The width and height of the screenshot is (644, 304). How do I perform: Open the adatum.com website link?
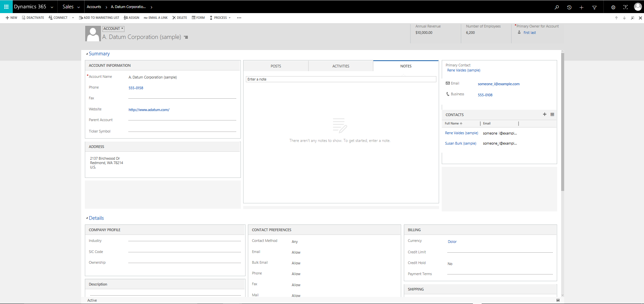pos(149,110)
